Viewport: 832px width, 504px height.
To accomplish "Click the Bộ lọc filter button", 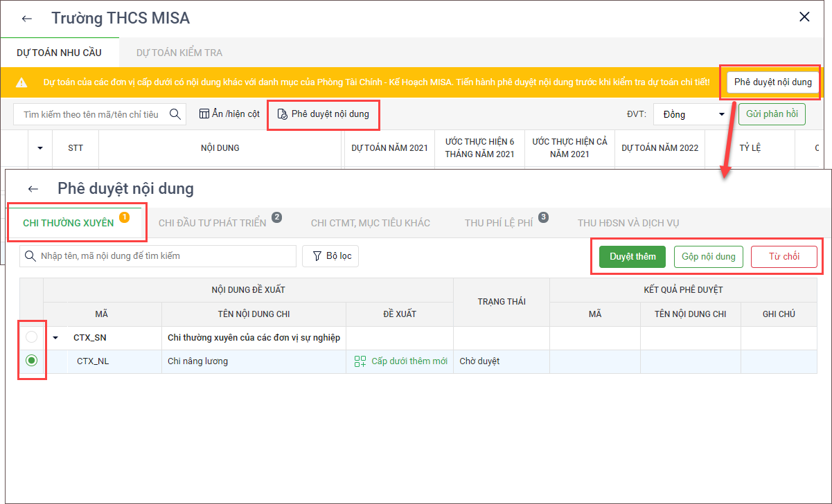I will click(330, 256).
